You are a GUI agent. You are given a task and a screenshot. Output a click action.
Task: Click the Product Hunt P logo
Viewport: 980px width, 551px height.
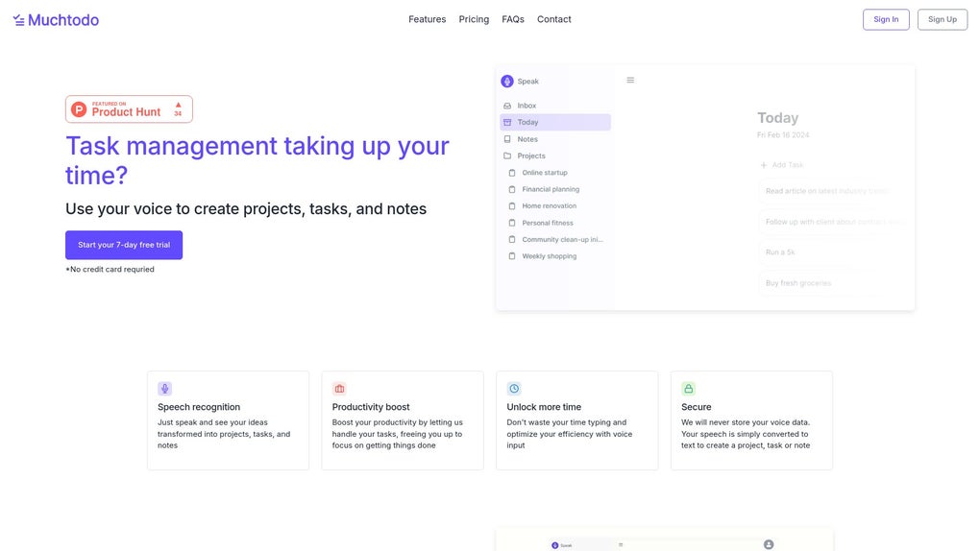79,110
